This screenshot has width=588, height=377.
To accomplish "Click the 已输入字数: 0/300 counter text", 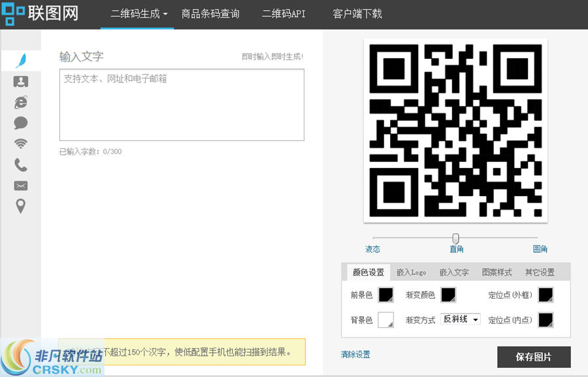I will pyautogui.click(x=91, y=152).
